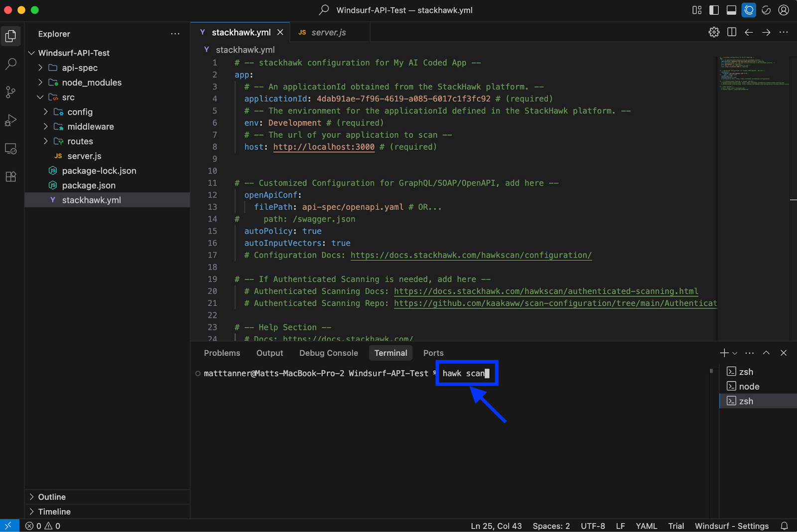Viewport: 797px width, 532px height.
Task: Show errors and warnings count in status bar
Action: 43,526
